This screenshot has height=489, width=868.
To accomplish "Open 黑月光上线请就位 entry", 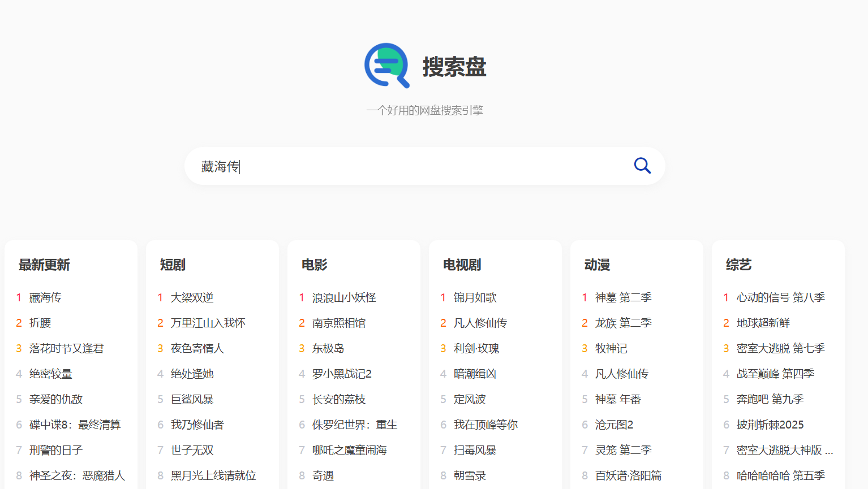I will pyautogui.click(x=213, y=475).
